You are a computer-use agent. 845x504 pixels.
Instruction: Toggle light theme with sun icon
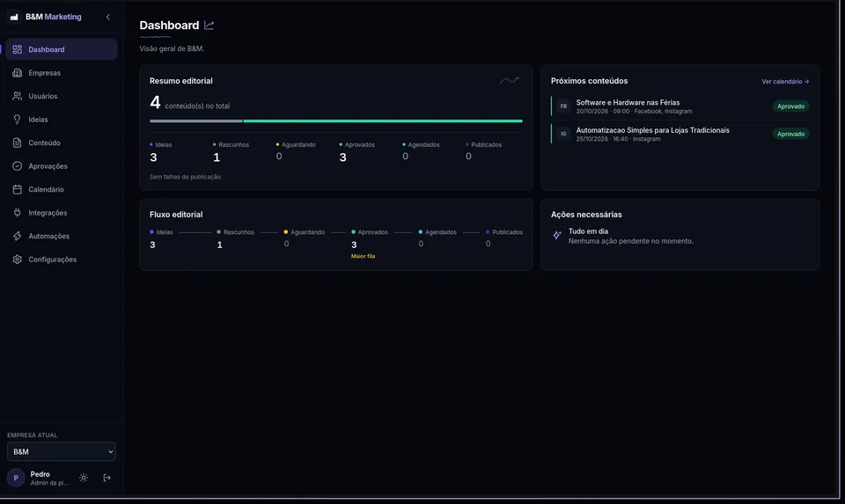click(84, 478)
